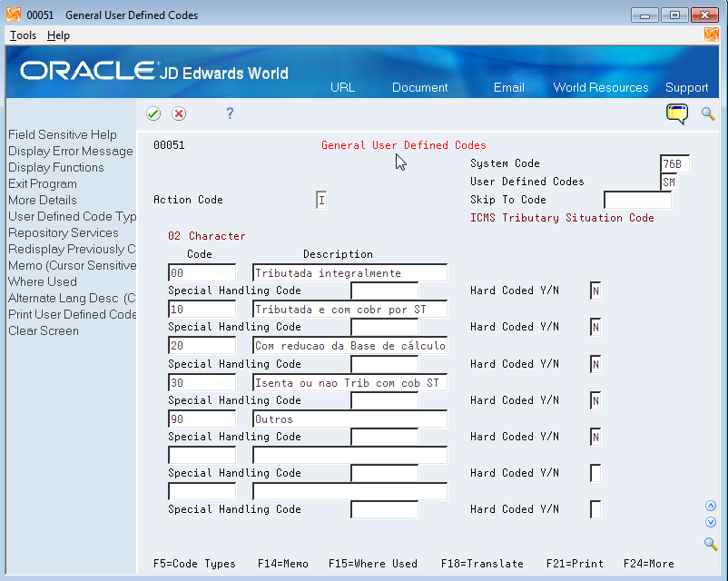Image resolution: width=728 pixels, height=581 pixels.
Task: Click the Code field containing 90
Action: coord(202,419)
